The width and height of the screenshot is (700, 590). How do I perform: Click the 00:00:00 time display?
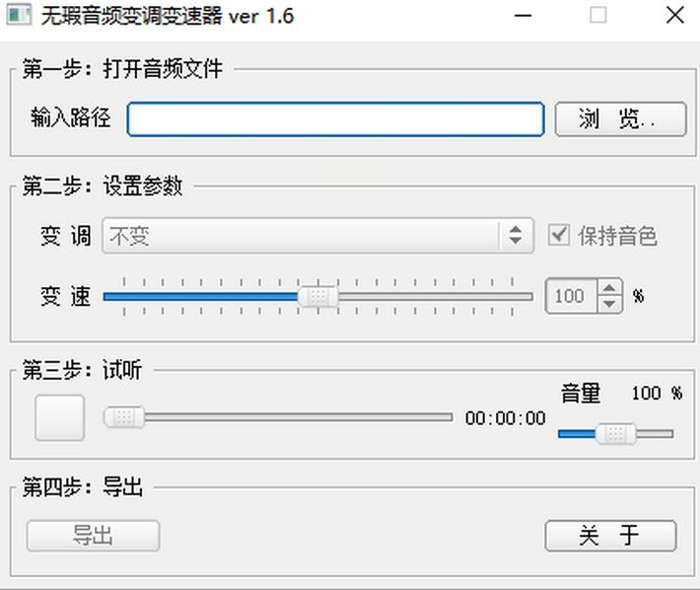click(505, 418)
